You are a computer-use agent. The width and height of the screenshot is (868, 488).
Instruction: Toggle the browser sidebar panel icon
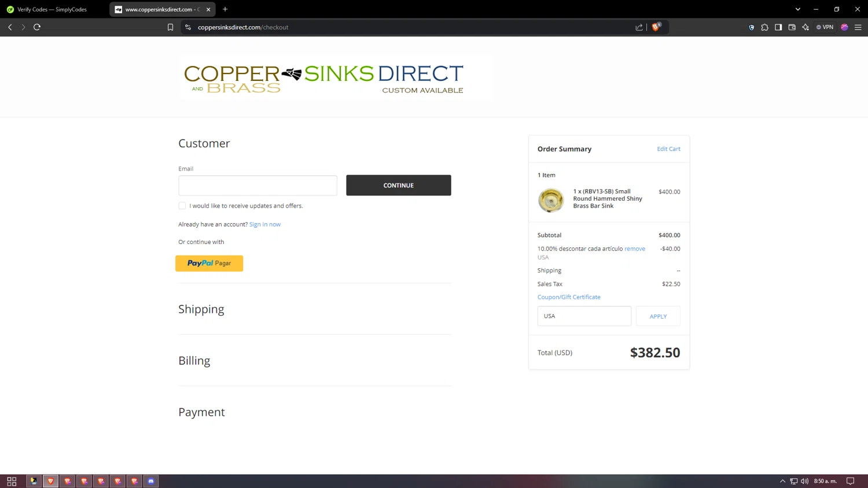[x=778, y=27]
